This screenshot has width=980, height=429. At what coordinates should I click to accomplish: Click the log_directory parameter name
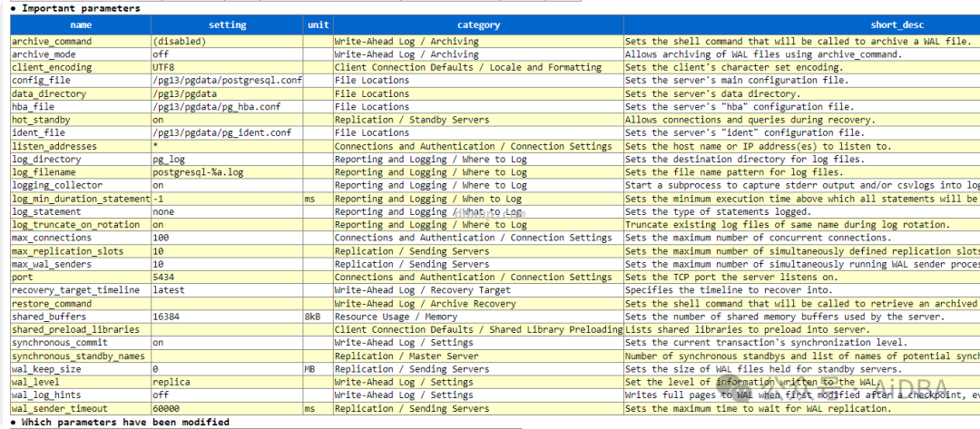(47, 160)
